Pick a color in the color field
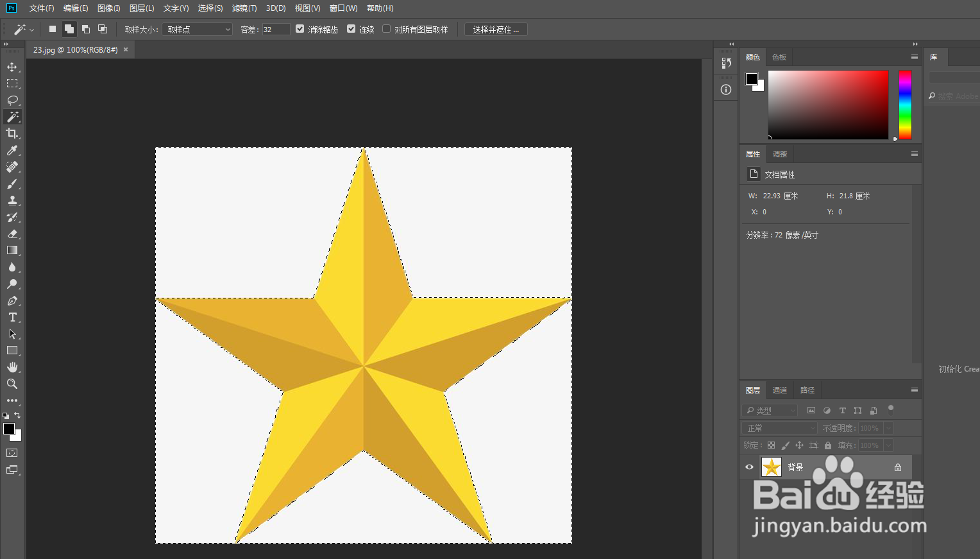Viewport: 980px width, 559px height. [828, 105]
